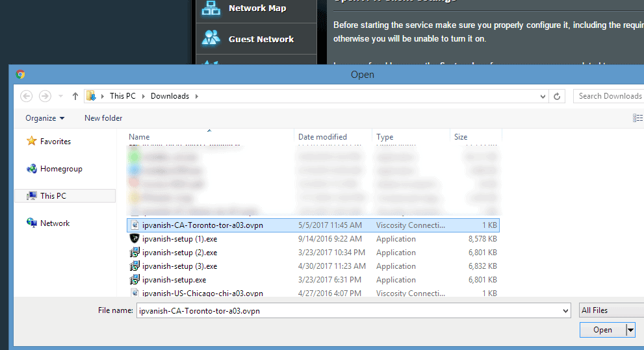This screenshot has height=350, width=644.
Task: Go back with the Back arrow
Action: click(26, 96)
